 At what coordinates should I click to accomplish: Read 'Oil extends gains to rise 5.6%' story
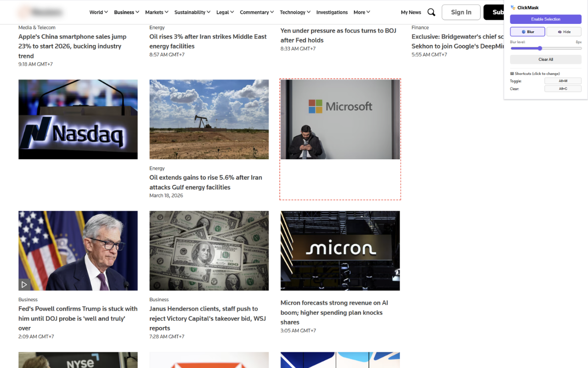[206, 182]
